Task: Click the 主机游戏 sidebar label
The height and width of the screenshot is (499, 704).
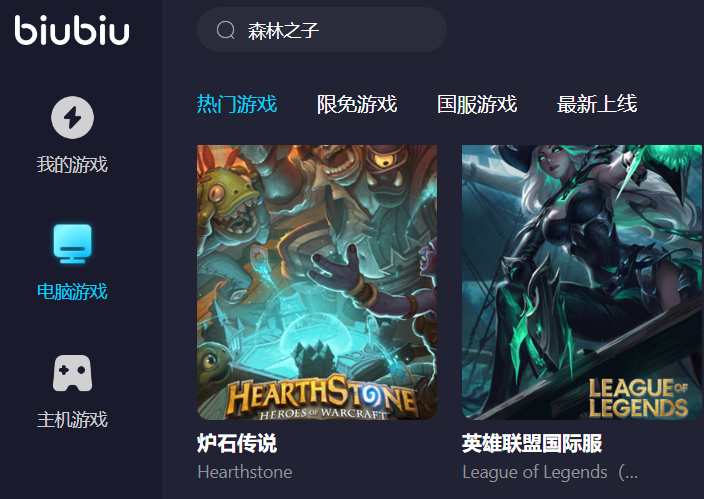Action: [72, 420]
